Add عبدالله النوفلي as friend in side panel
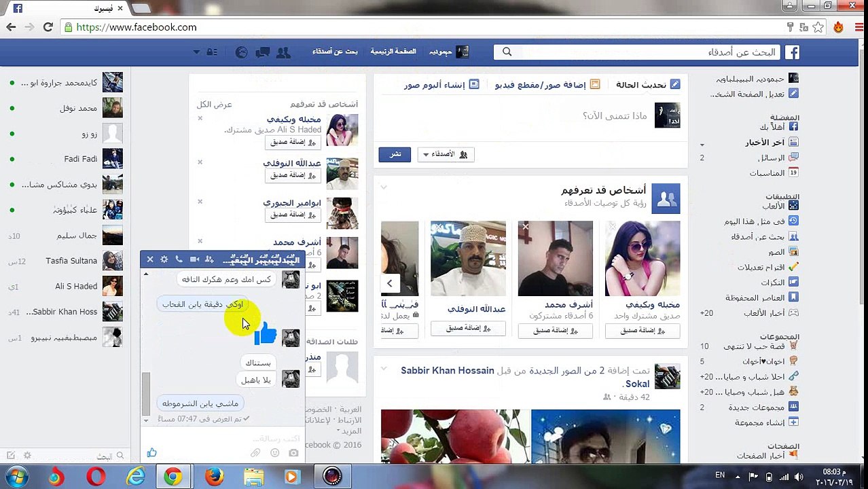 [293, 175]
